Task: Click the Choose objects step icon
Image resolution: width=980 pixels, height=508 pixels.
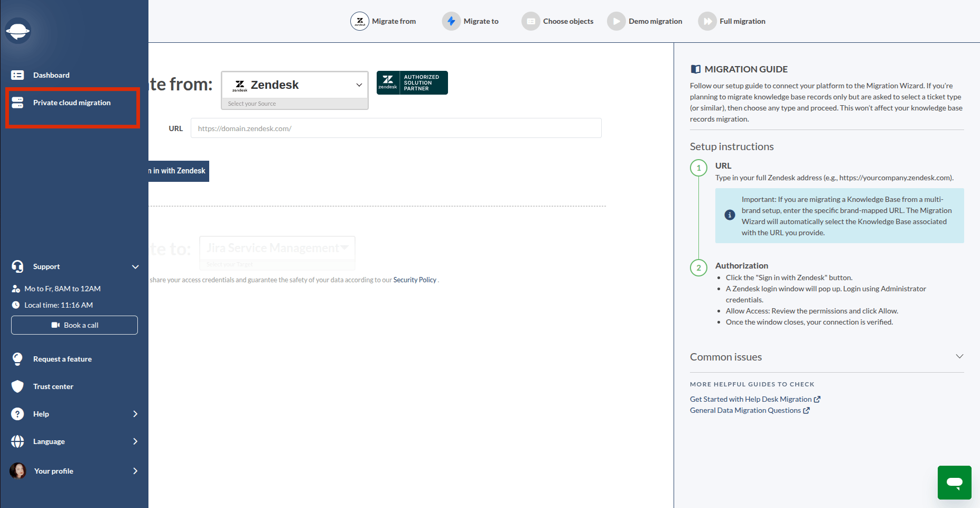Action: click(x=531, y=21)
